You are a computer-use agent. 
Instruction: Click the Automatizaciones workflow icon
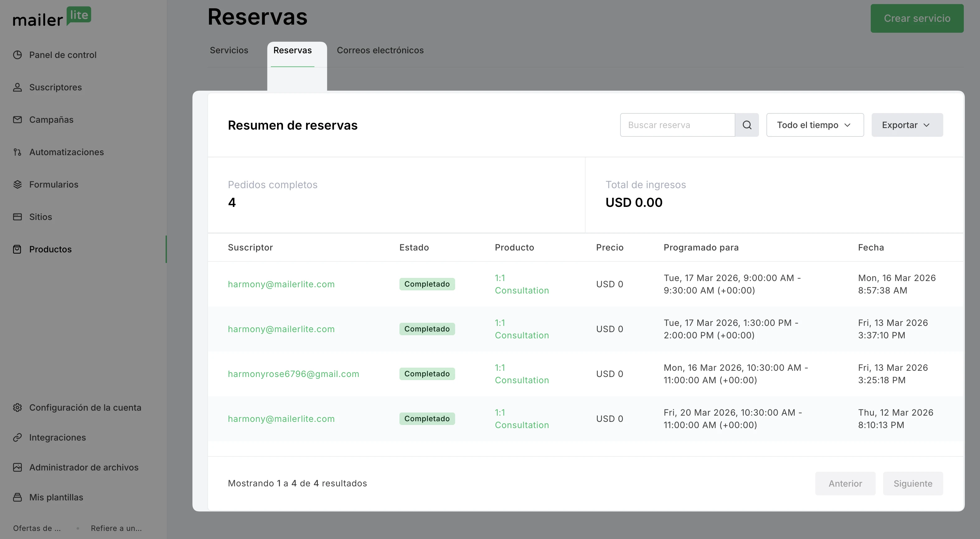(17, 152)
